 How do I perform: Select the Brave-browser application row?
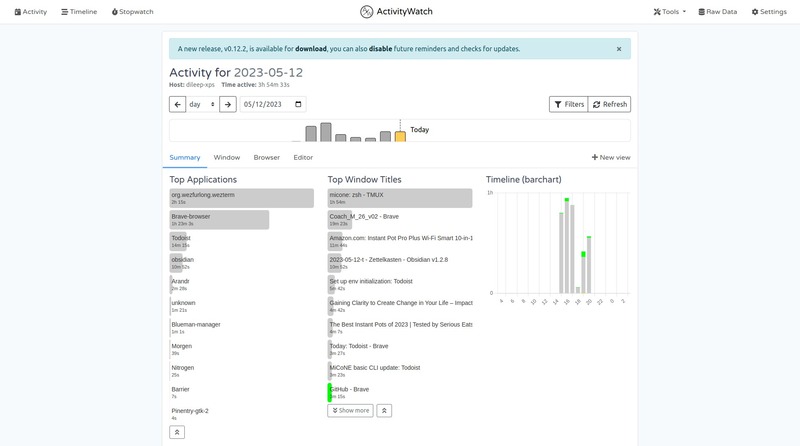click(x=241, y=220)
